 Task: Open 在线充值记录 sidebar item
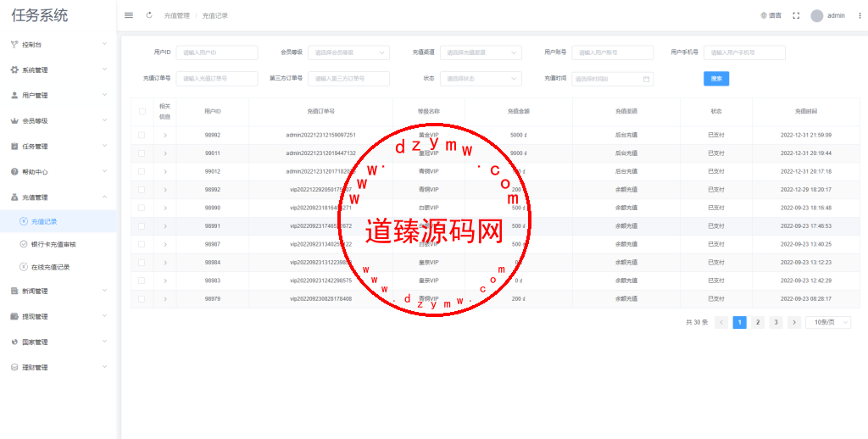coord(58,267)
